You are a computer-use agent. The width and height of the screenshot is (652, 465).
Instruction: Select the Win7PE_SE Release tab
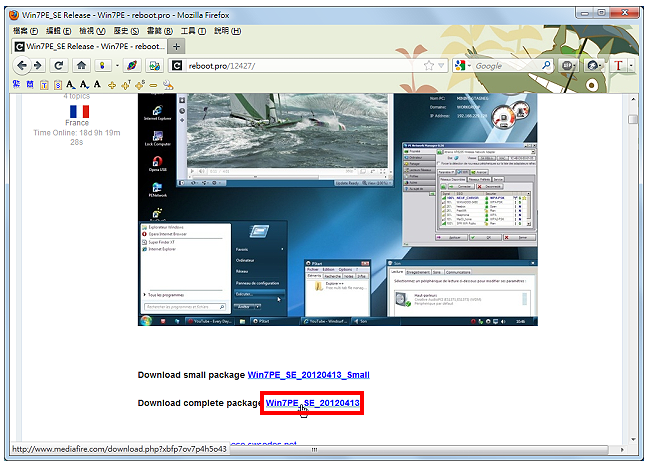point(89,46)
